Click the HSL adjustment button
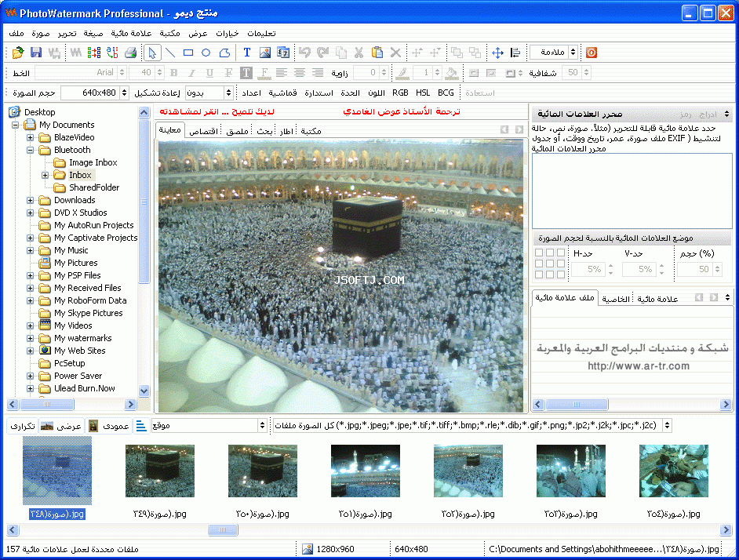Image resolution: width=739 pixels, height=560 pixels. [423, 93]
